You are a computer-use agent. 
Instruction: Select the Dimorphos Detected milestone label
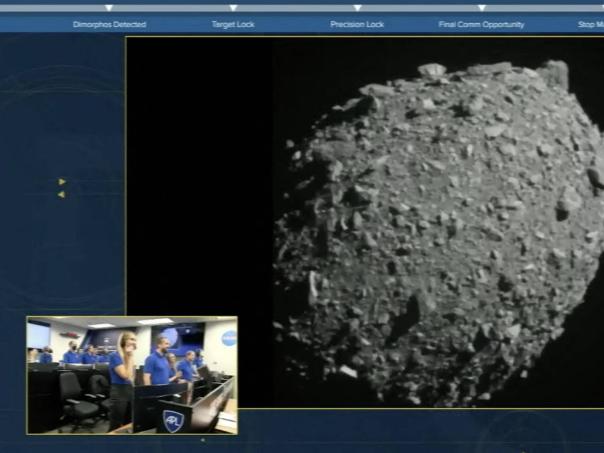(109, 24)
